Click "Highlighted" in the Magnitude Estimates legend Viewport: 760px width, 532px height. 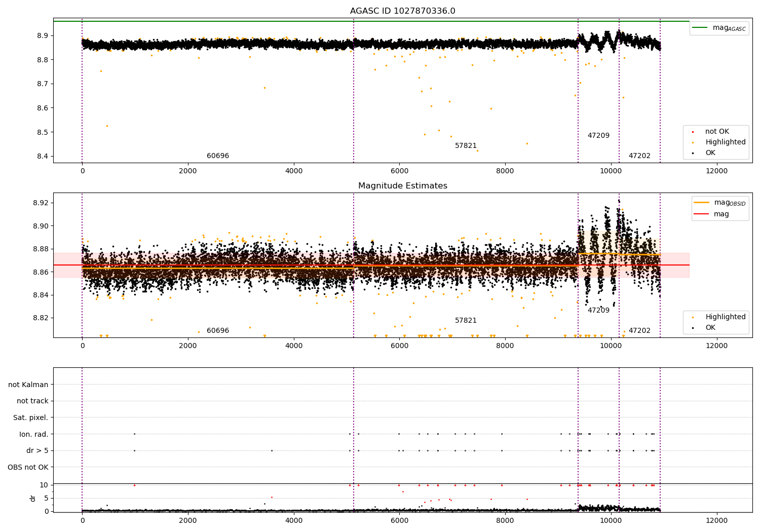(x=726, y=317)
